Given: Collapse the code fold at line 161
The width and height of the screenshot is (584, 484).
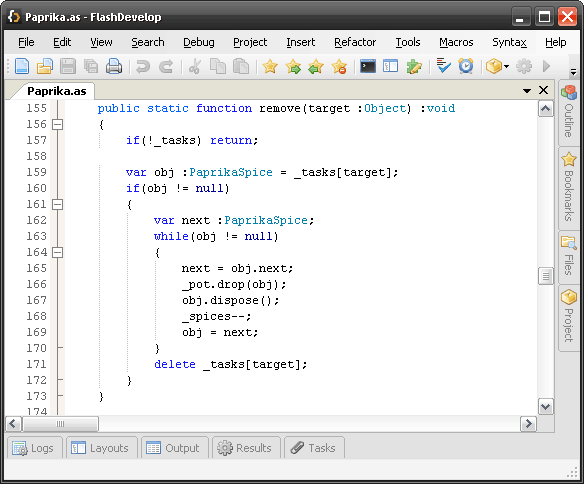Looking at the screenshot, I should pos(57,204).
